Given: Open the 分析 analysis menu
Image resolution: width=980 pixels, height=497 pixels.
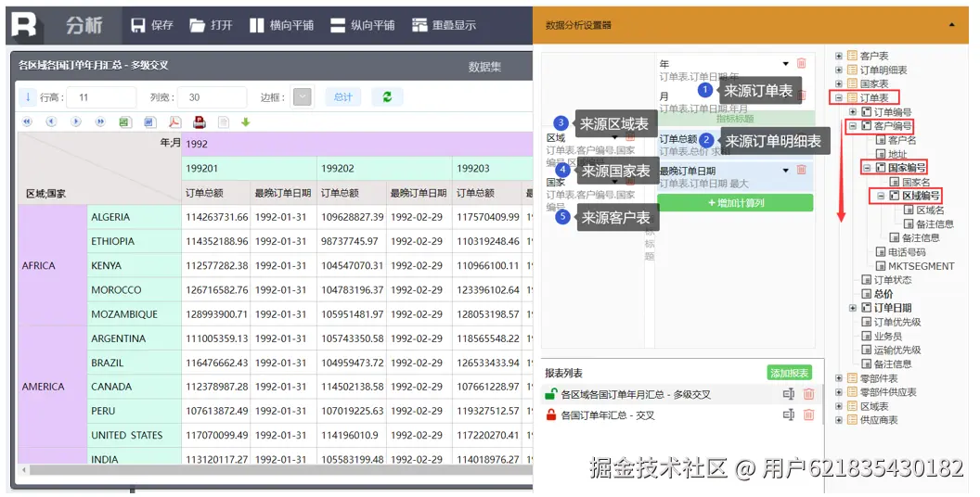Looking at the screenshot, I should 84,25.
